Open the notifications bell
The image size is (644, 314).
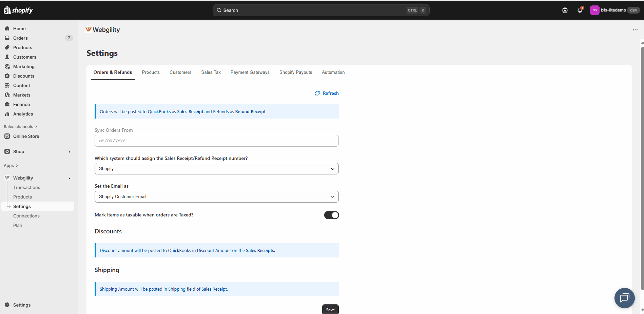point(580,10)
